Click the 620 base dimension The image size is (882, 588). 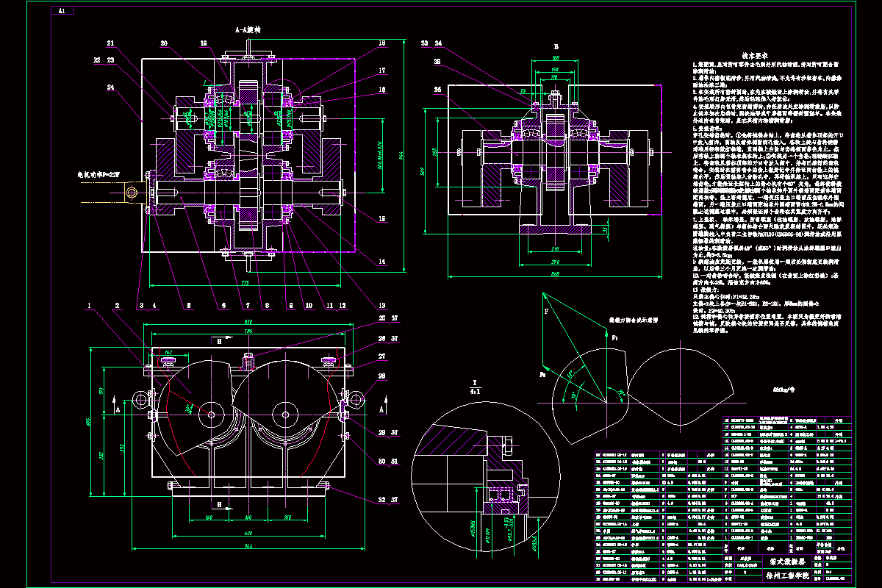248,532
